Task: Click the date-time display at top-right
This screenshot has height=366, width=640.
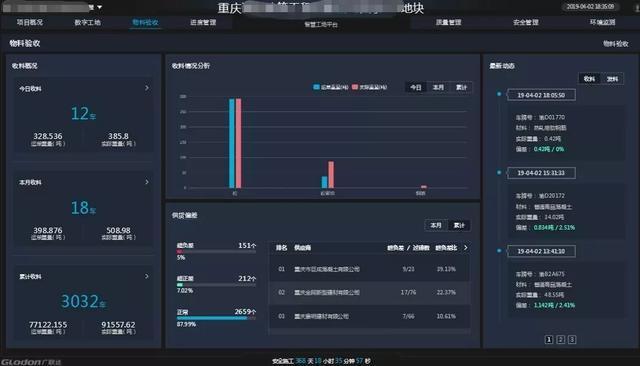Action: tap(590, 7)
